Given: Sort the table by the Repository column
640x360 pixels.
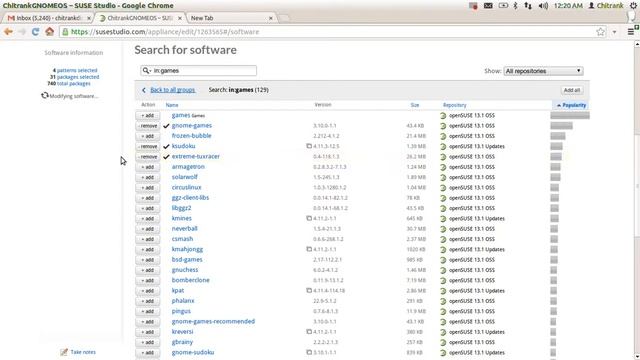Looking at the screenshot, I should pyautogui.click(x=454, y=105).
